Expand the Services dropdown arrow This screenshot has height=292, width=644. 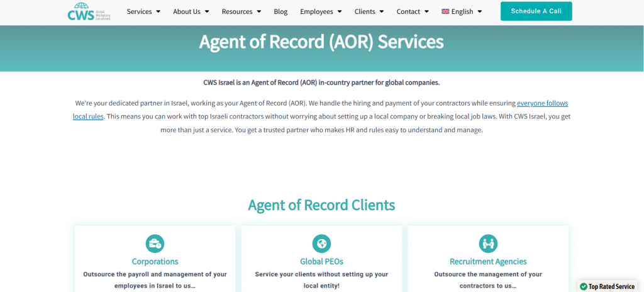(158, 11)
